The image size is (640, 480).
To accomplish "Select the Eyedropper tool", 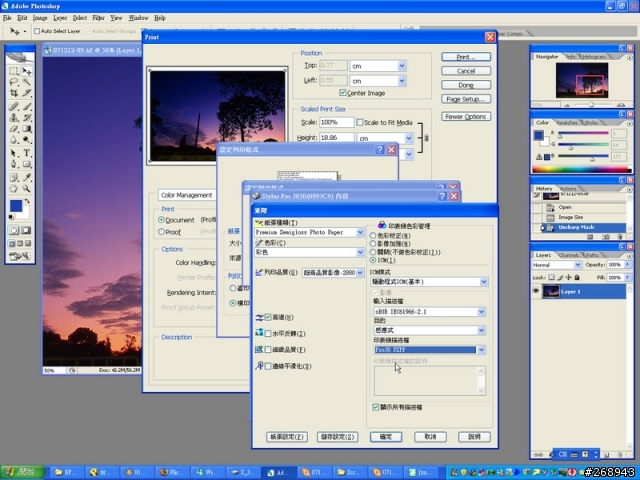I will point(27,178).
